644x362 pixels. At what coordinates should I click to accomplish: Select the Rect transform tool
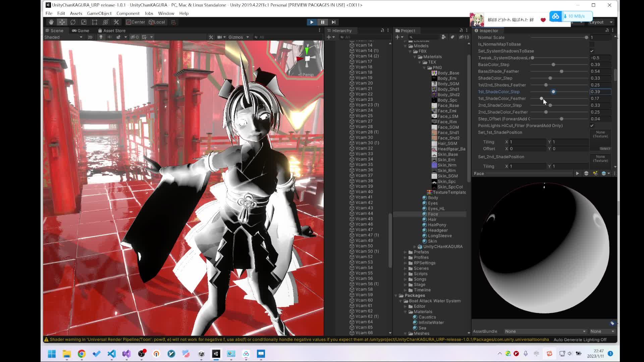[x=95, y=22]
